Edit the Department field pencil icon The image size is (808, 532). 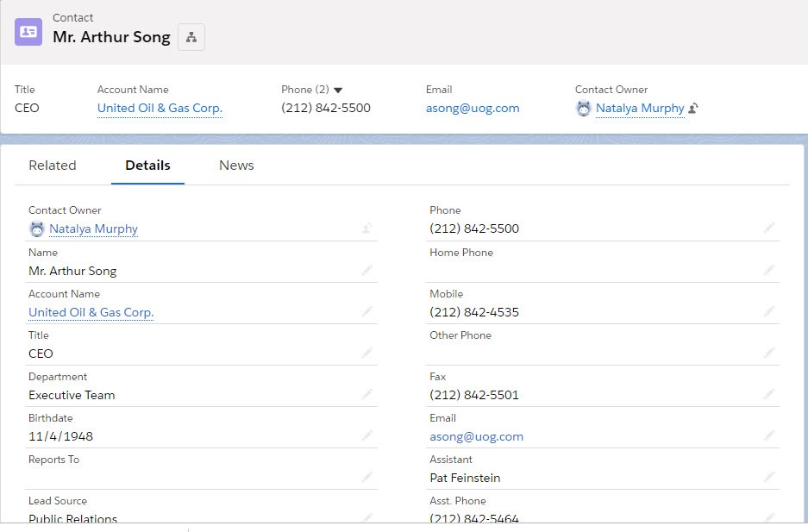point(366,395)
